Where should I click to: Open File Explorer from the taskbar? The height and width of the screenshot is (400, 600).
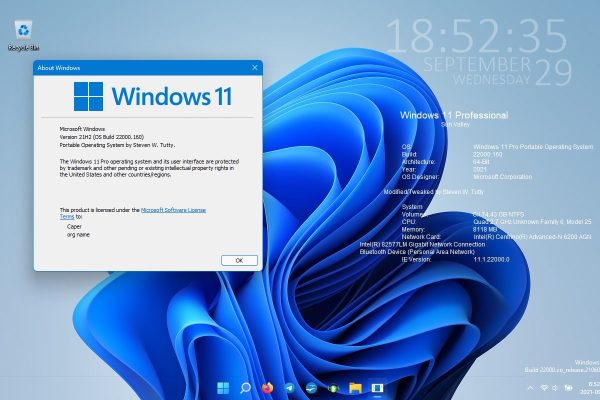355,388
